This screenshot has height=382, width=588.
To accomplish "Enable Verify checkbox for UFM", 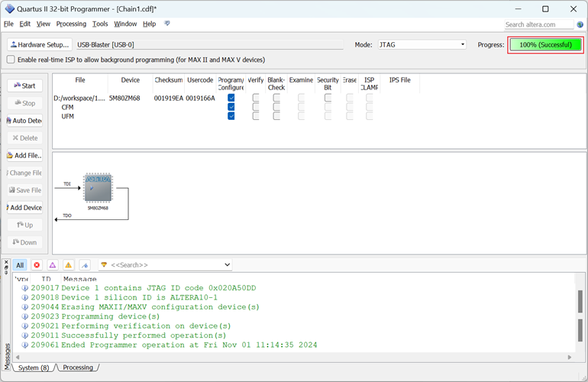I will click(256, 116).
